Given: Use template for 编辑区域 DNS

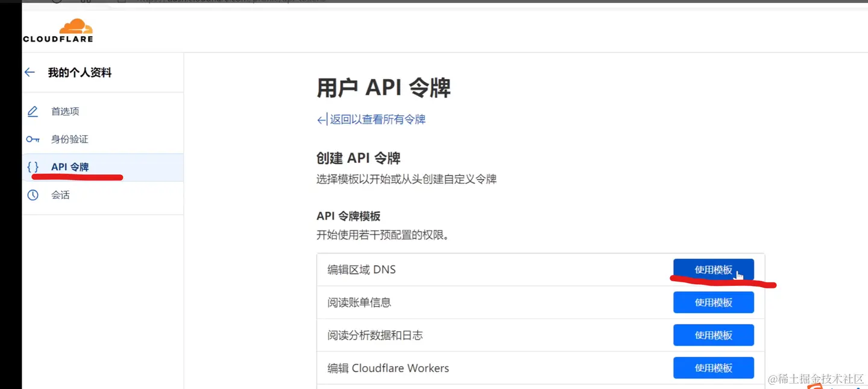Looking at the screenshot, I should [713, 270].
